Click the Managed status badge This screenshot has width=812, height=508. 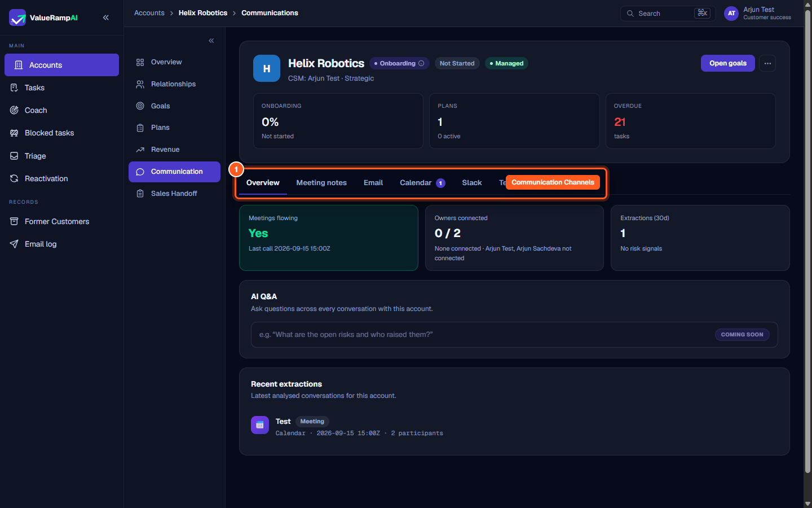point(506,63)
